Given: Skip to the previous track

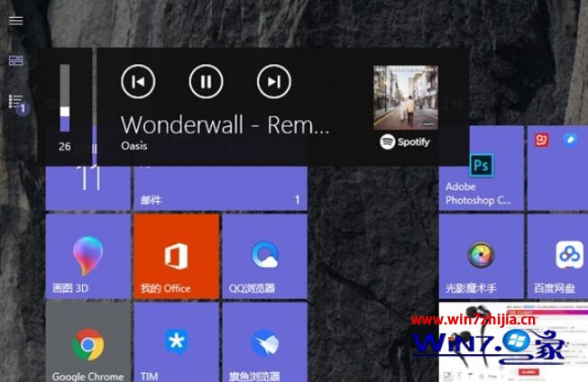Looking at the screenshot, I should click(138, 81).
